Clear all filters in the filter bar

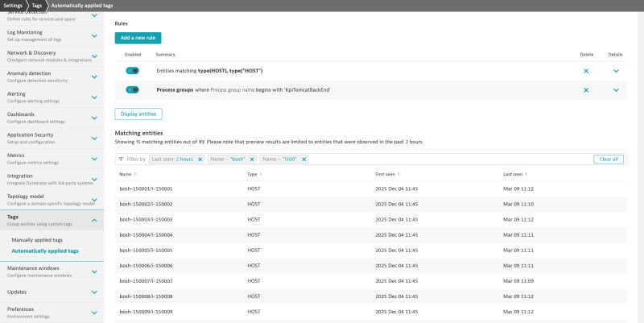click(608, 159)
